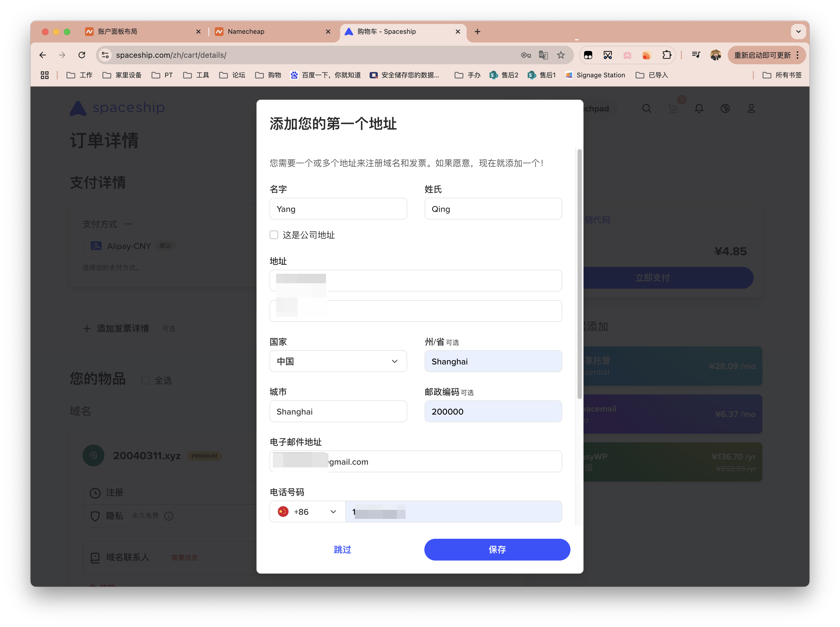
Task: Open the 工作 bookmarks folder
Action: 79,75
